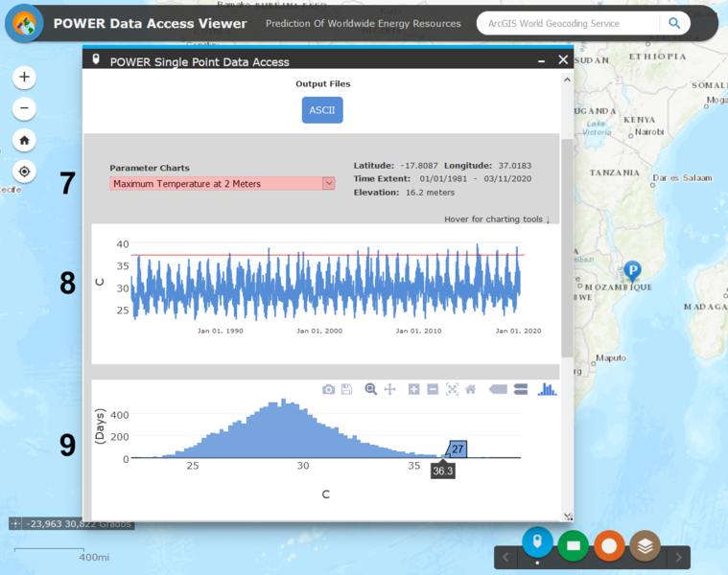
Task: Download histogram plot as PNG camera icon
Action: [328, 389]
